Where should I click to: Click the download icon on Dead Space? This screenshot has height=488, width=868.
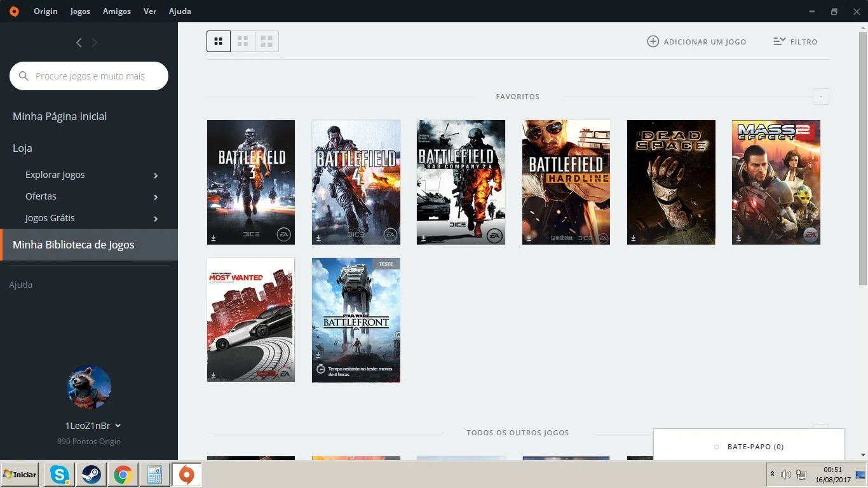click(634, 238)
